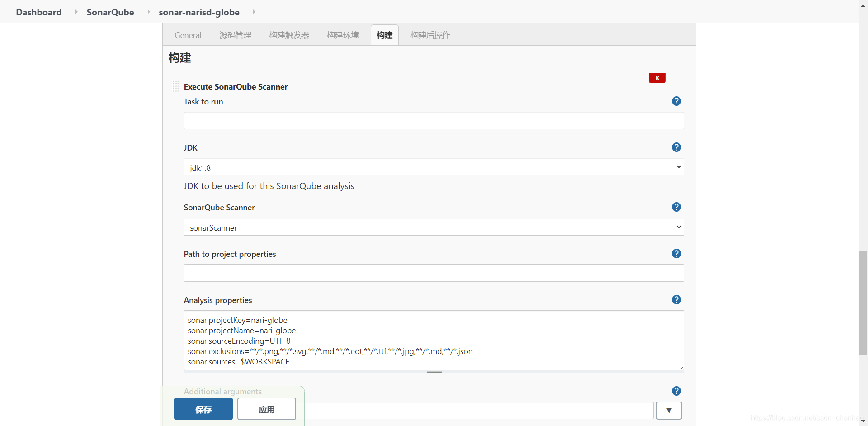Grab the build step drag handle

tap(176, 87)
